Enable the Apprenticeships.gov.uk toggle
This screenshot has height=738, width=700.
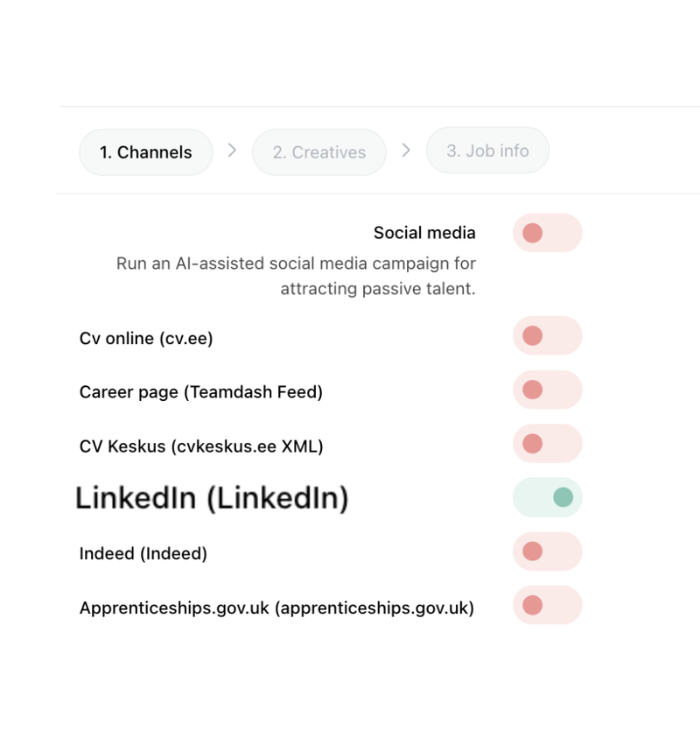pyautogui.click(x=547, y=605)
